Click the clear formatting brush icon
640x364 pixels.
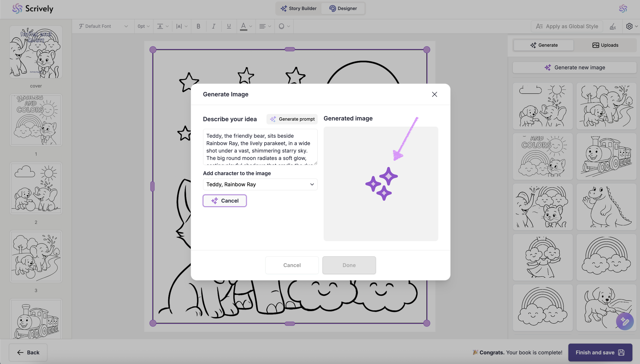tap(613, 26)
